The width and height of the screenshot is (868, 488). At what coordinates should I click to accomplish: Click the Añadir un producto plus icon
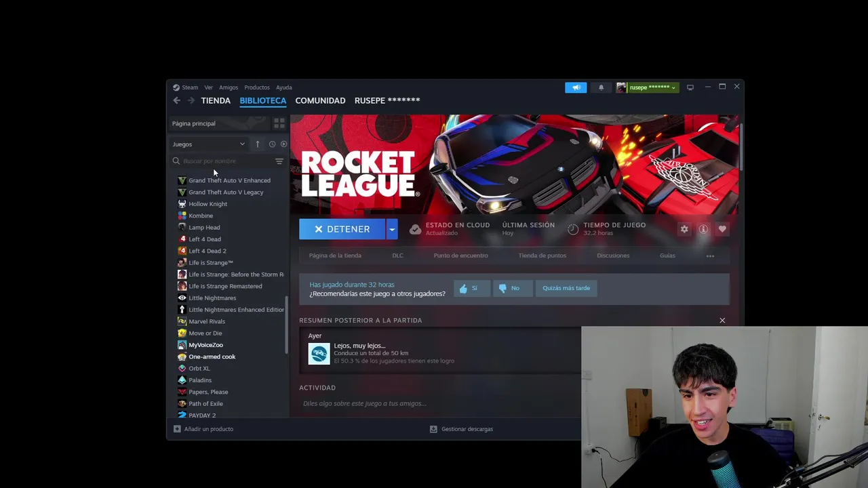[177, 429]
